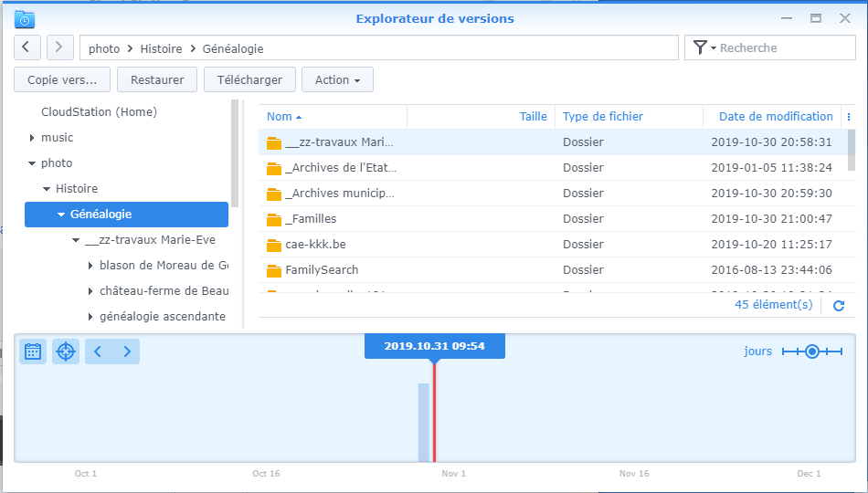The image size is (868, 493).
Task: Select the _Familles folder row name
Action: [311, 218]
